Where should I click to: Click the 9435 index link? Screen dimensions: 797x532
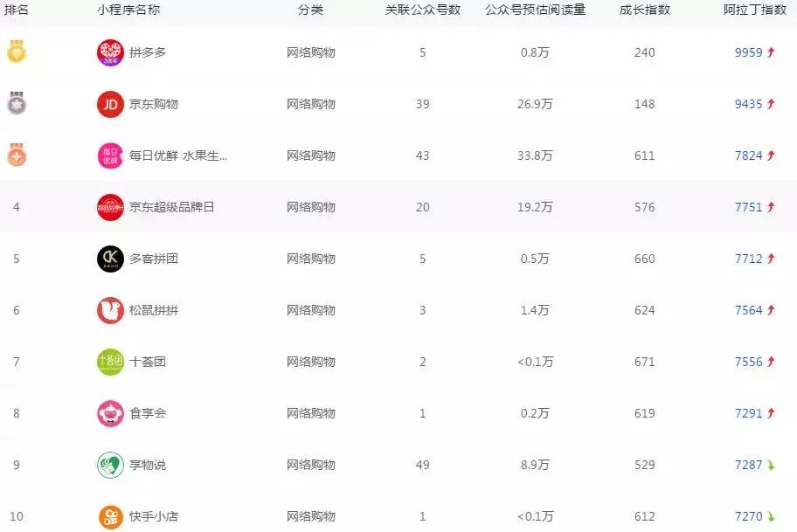(752, 104)
